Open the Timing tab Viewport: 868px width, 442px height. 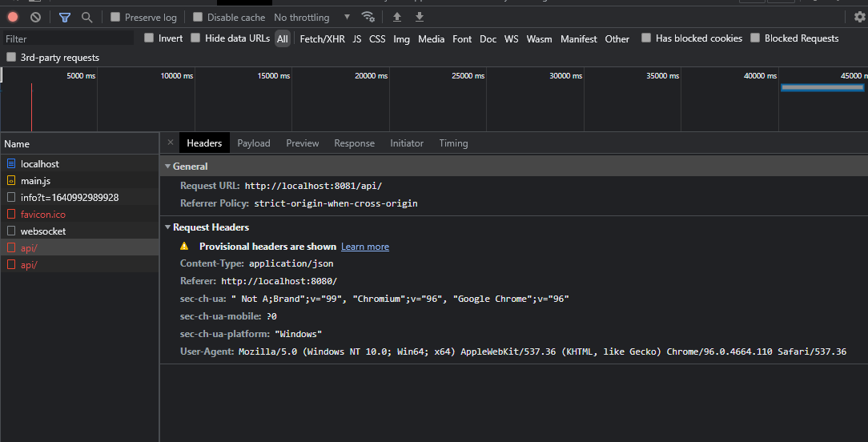[453, 143]
